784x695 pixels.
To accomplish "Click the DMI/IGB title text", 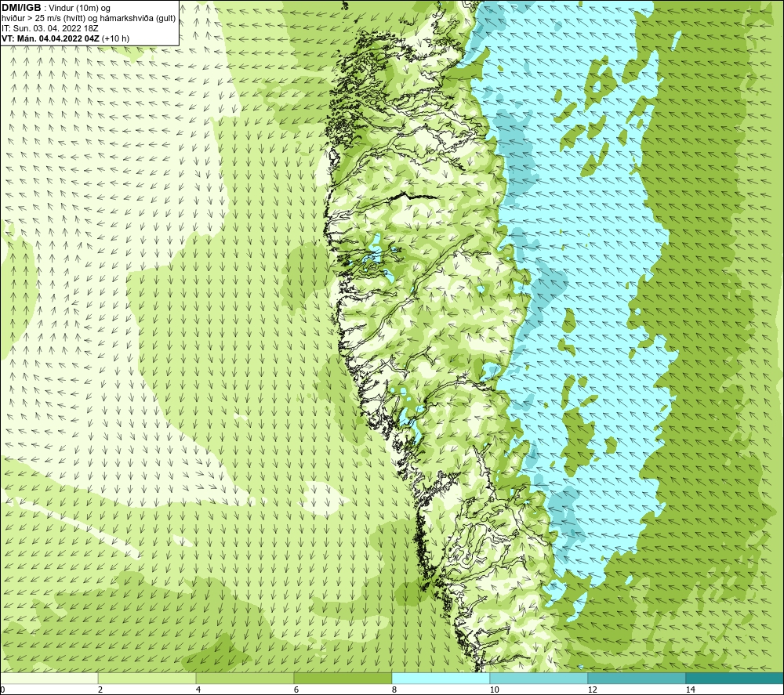I will click(21, 8).
